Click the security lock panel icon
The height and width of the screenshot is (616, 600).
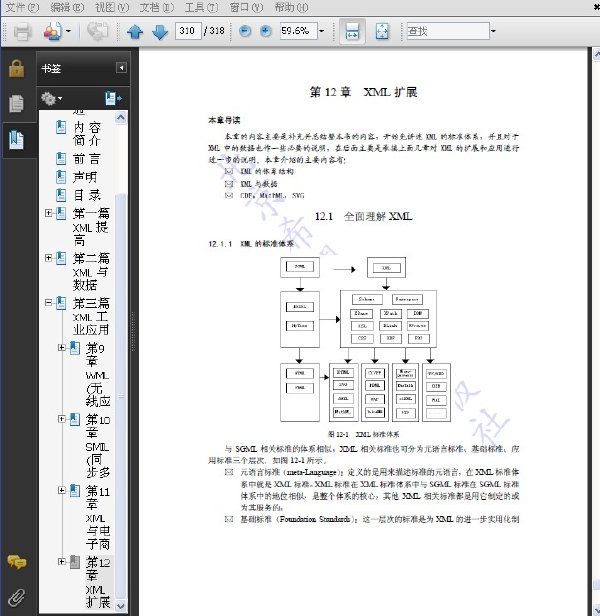(x=17, y=68)
